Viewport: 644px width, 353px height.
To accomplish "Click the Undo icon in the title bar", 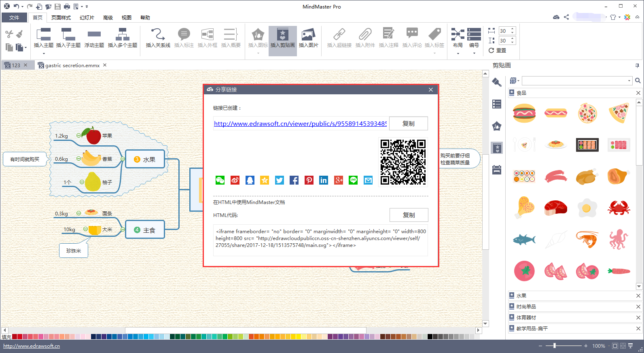I will [16, 6].
